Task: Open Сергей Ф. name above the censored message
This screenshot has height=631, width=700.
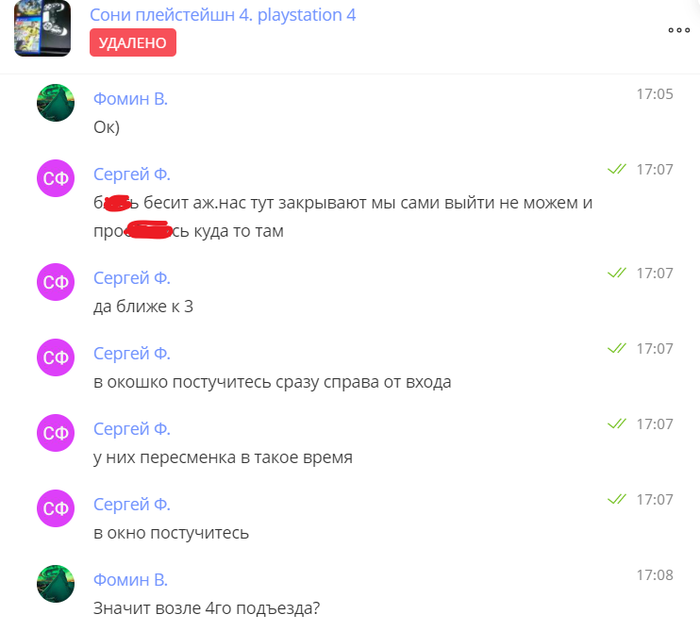Action: [132, 174]
